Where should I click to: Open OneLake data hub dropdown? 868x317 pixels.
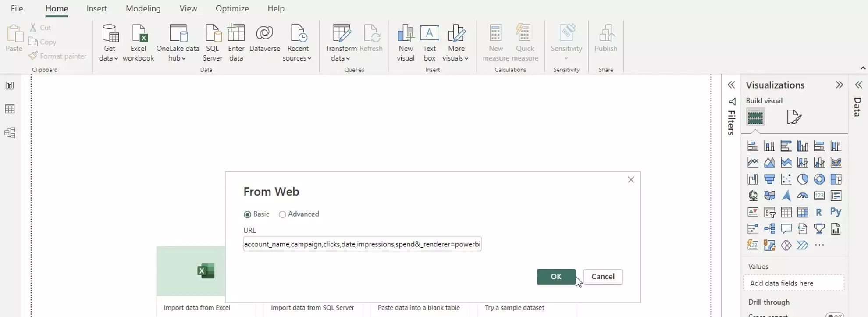pyautogui.click(x=178, y=43)
